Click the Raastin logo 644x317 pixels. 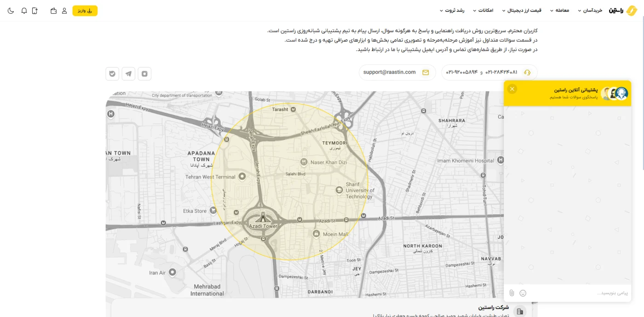pos(623,11)
